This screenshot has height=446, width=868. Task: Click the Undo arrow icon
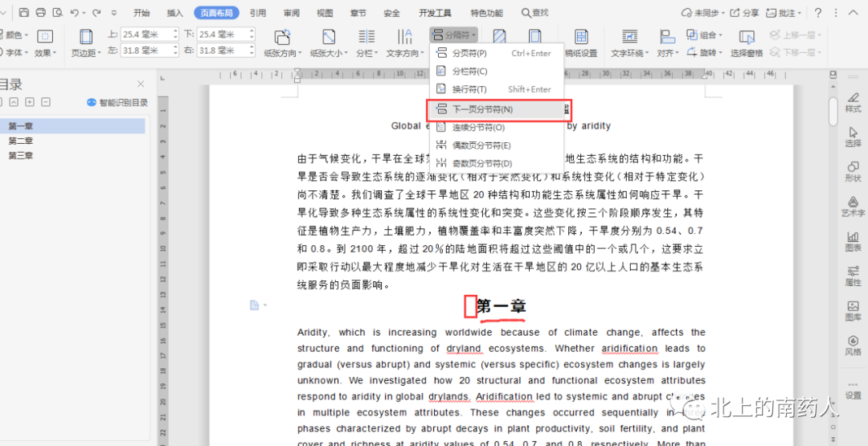tap(74, 13)
